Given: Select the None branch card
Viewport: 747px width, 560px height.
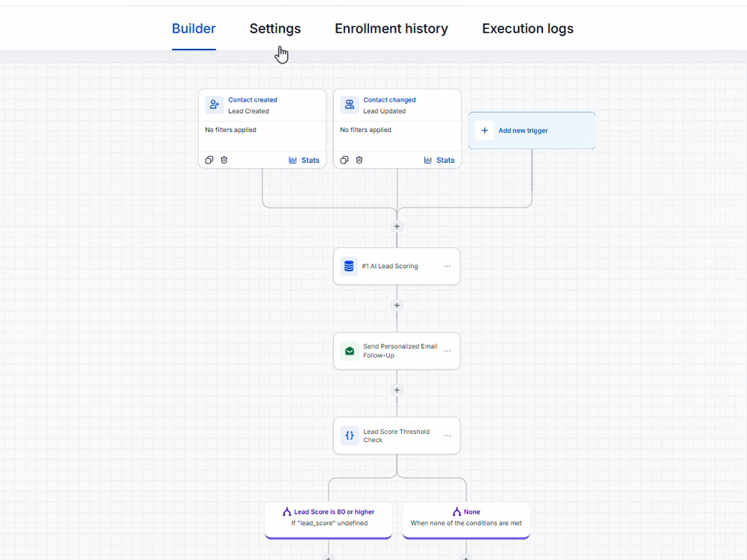Looking at the screenshot, I should tap(466, 520).
